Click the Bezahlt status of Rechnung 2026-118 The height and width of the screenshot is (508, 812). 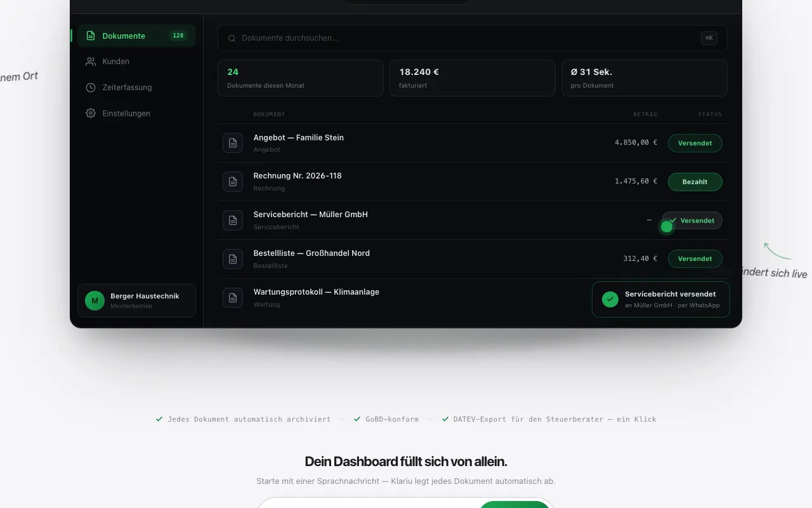[x=695, y=182]
